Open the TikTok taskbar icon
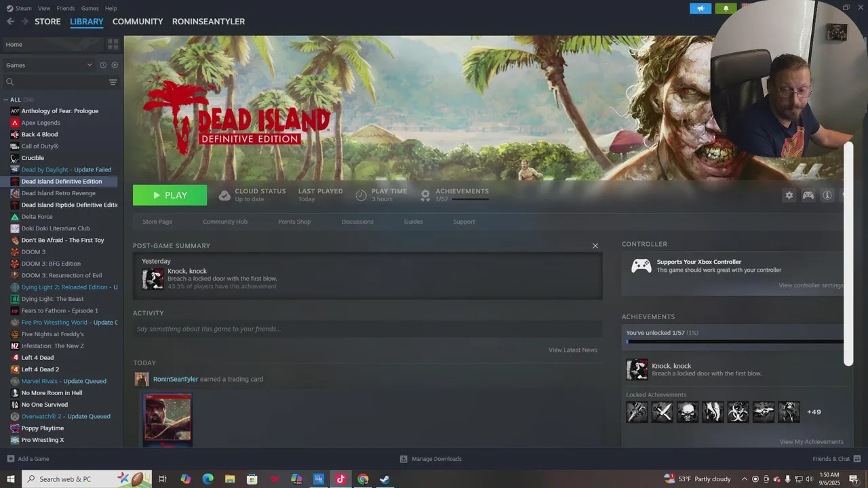The width and height of the screenshot is (868, 488). click(340, 479)
